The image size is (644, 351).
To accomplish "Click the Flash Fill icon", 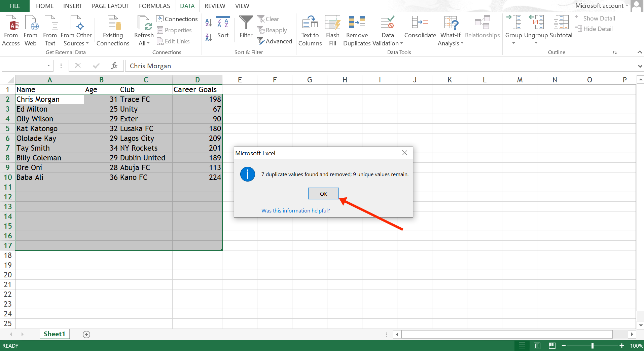I will 332,23.
